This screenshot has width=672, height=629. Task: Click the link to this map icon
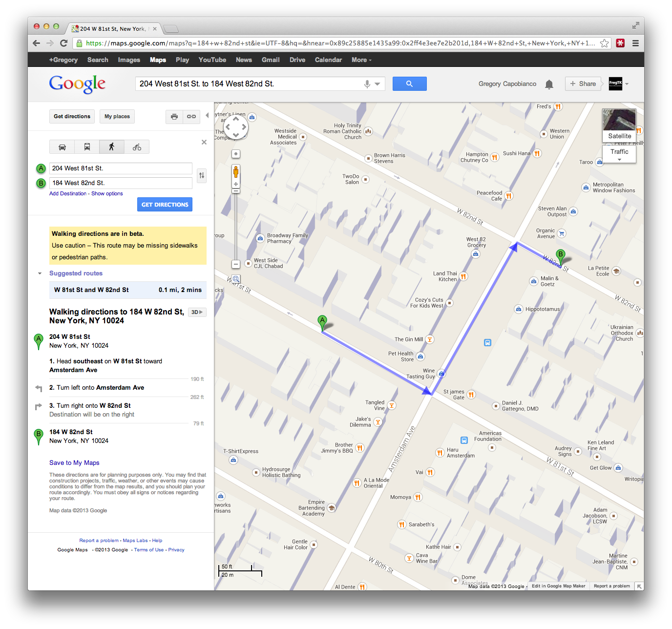click(191, 117)
